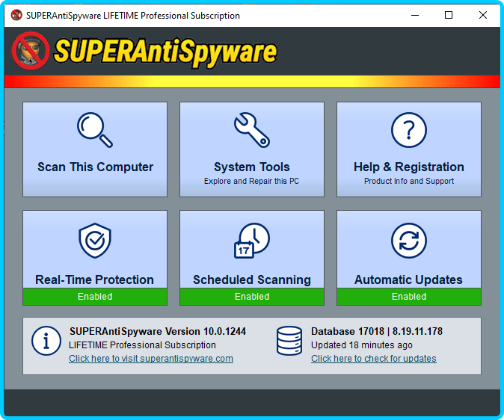Select the Automatic Updates label
504x420 pixels.
tap(408, 280)
